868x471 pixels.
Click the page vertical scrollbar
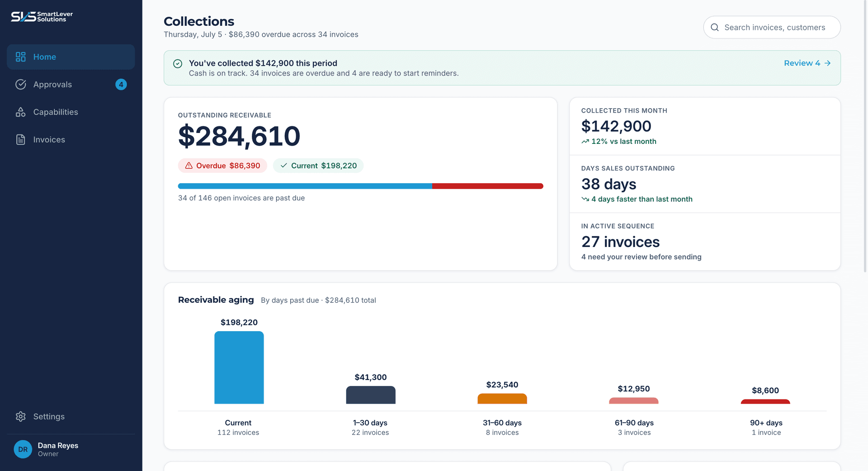865,136
